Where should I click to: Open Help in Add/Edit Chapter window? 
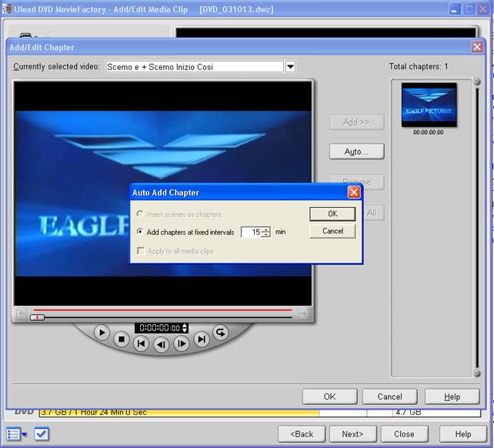point(452,396)
